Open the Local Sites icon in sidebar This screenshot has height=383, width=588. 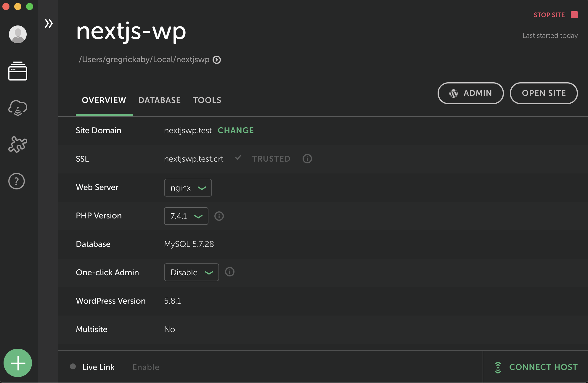pos(18,71)
